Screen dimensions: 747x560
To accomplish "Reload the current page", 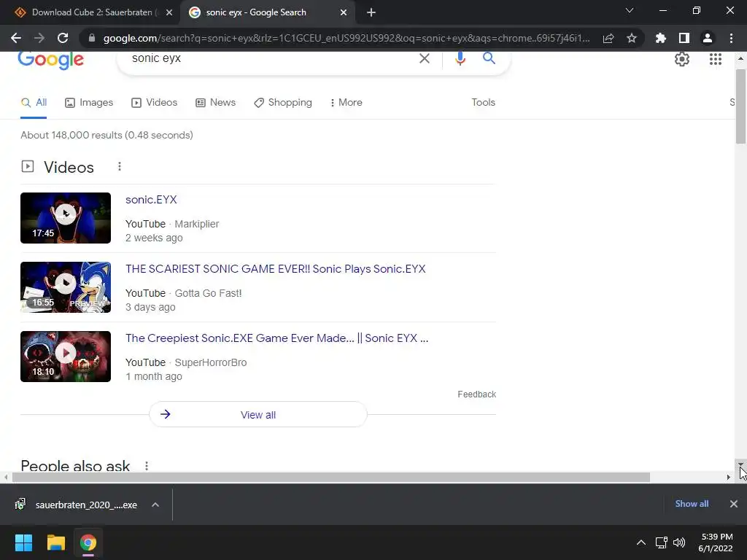I will coord(63,38).
